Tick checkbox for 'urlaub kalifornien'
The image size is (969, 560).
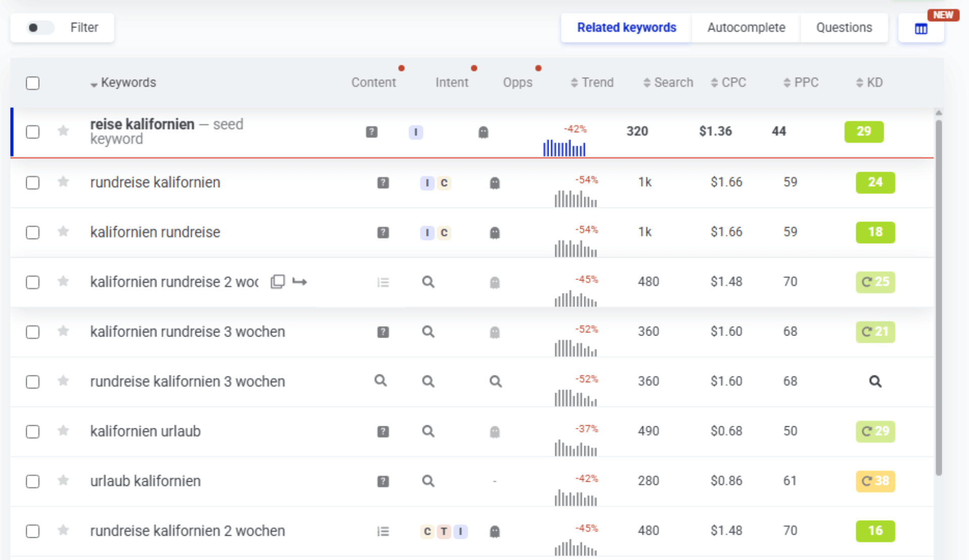tap(33, 481)
